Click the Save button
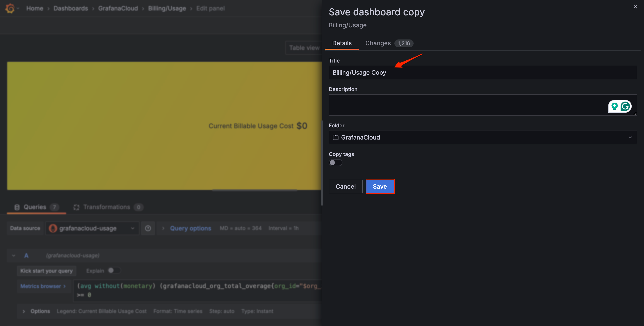 click(x=380, y=186)
